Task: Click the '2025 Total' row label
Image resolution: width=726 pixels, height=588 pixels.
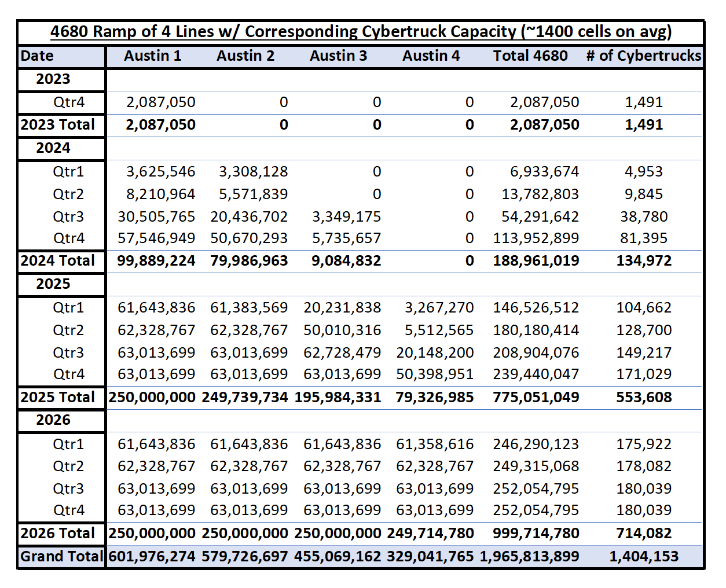Action: coord(58,398)
